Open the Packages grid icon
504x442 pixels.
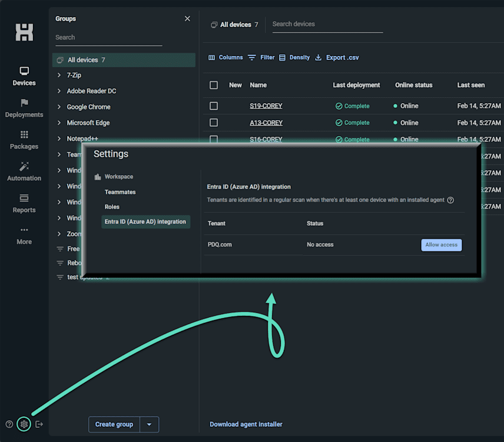24,134
